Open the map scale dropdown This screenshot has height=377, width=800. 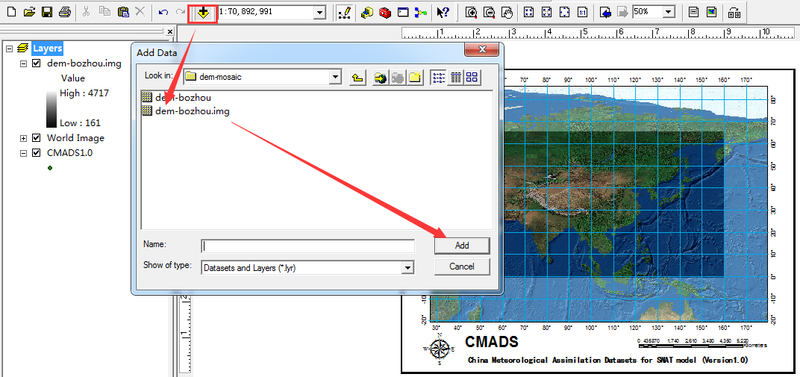click(319, 13)
